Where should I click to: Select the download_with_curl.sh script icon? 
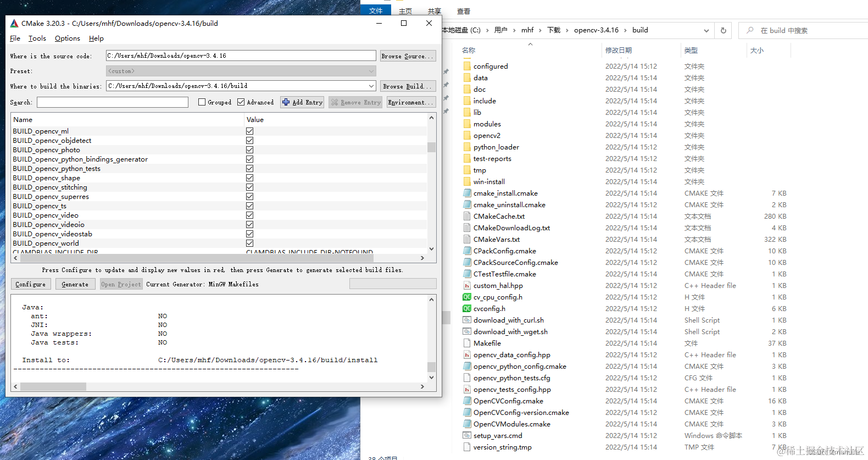pos(467,320)
